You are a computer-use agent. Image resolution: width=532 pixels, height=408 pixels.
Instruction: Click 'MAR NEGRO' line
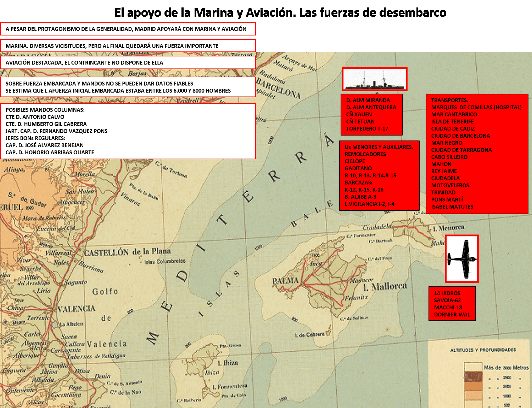[447, 143]
